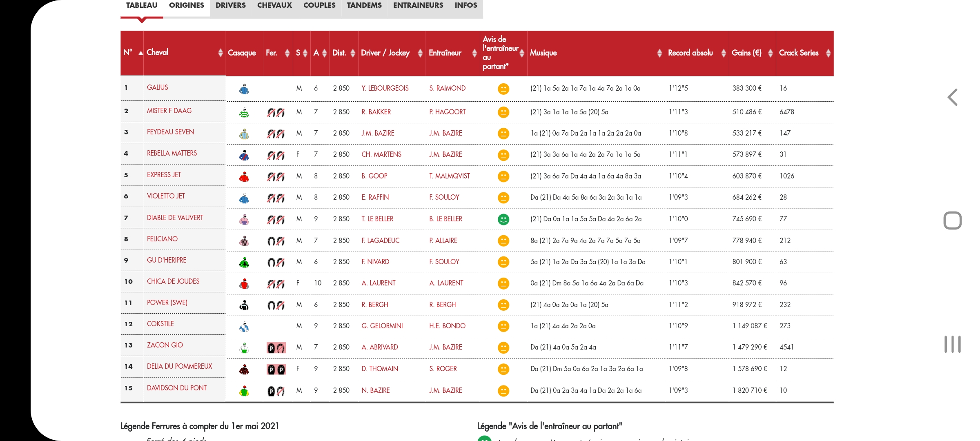Open horse COKSTILE page
The image size is (980, 441).
click(x=160, y=324)
